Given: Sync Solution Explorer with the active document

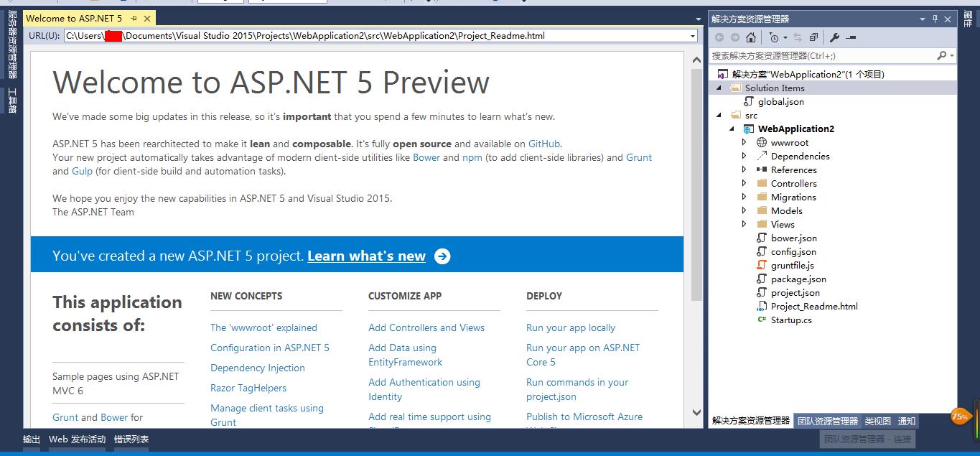Looking at the screenshot, I should (798, 37).
